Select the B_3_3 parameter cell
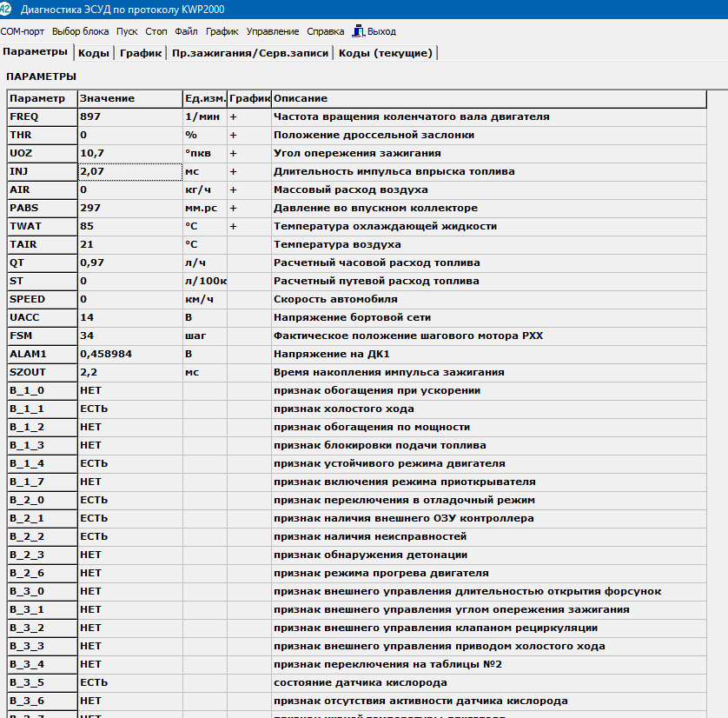The height and width of the screenshot is (718, 728). click(43, 647)
